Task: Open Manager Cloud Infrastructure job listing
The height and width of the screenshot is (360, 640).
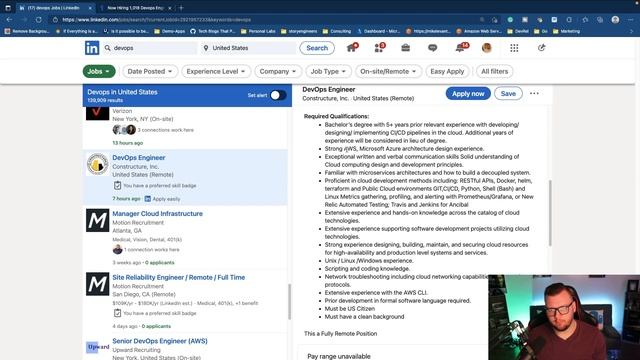Action: tap(158, 213)
